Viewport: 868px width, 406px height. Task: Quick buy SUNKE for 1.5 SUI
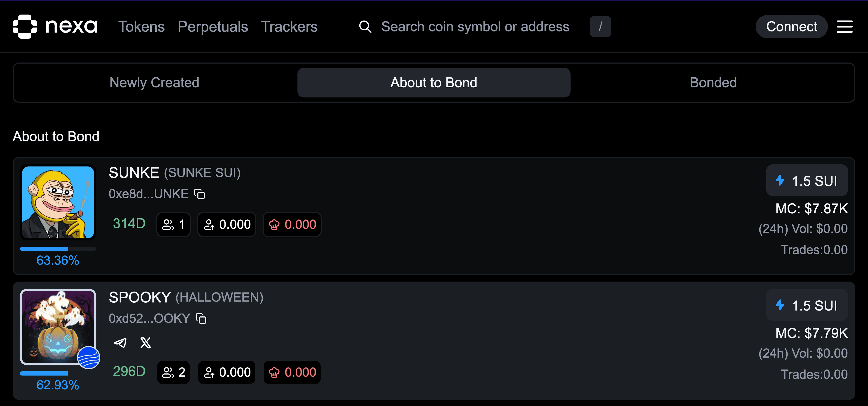807,181
